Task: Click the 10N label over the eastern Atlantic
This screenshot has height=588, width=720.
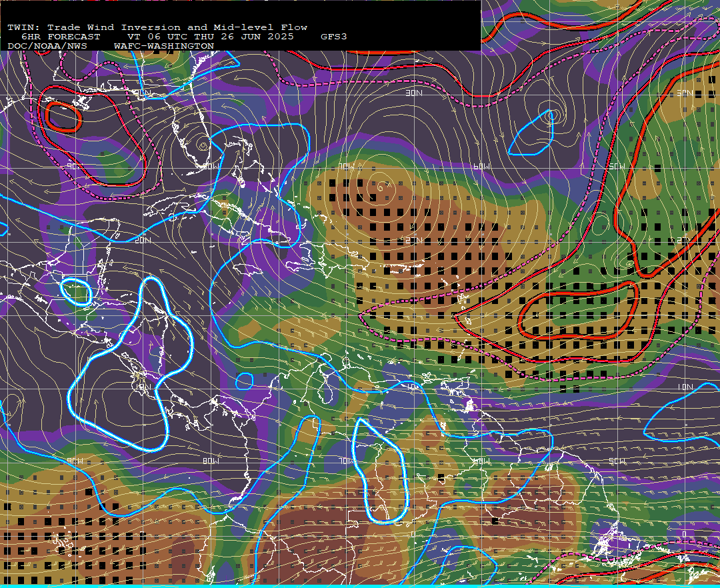Action: click(685, 387)
